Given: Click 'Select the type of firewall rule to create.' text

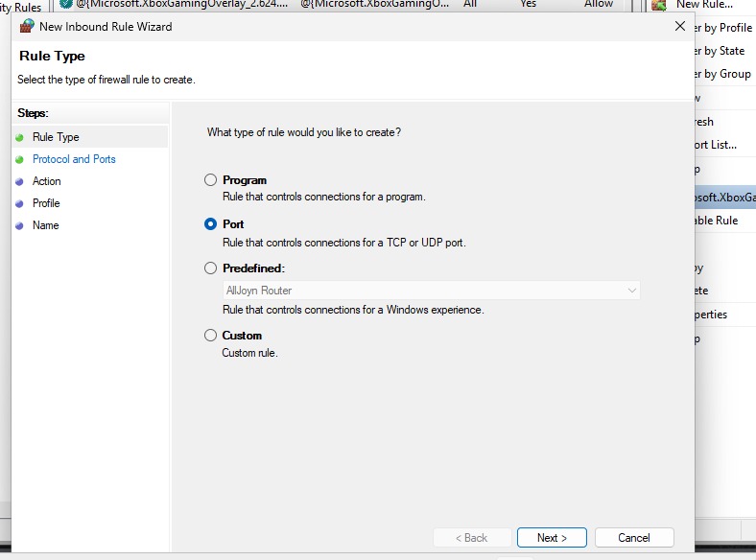Looking at the screenshot, I should pos(106,80).
